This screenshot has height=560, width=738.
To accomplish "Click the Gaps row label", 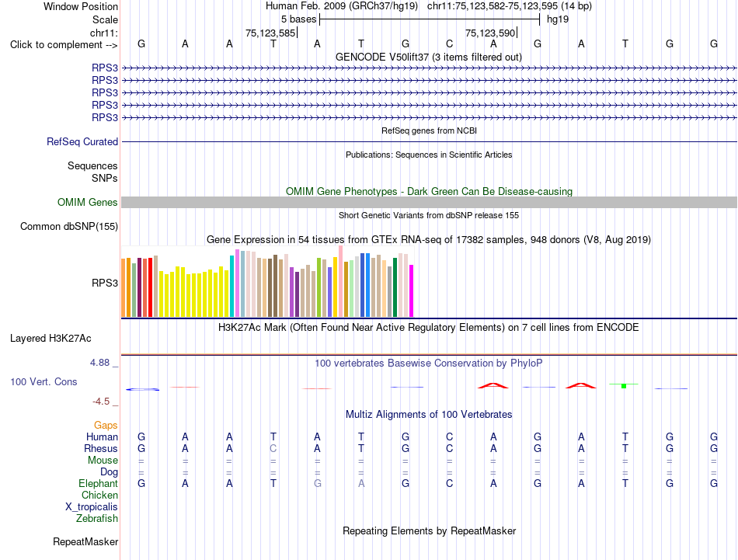I will coord(106,425).
